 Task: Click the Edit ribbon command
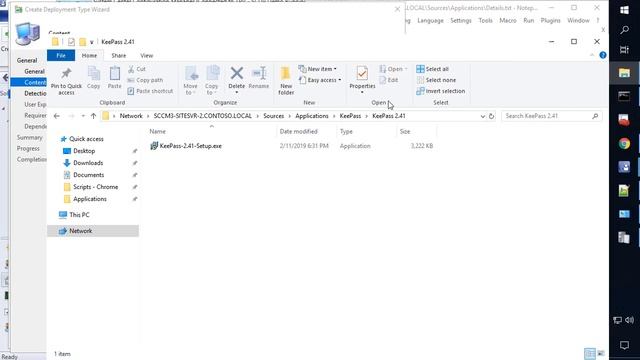[x=389, y=80]
